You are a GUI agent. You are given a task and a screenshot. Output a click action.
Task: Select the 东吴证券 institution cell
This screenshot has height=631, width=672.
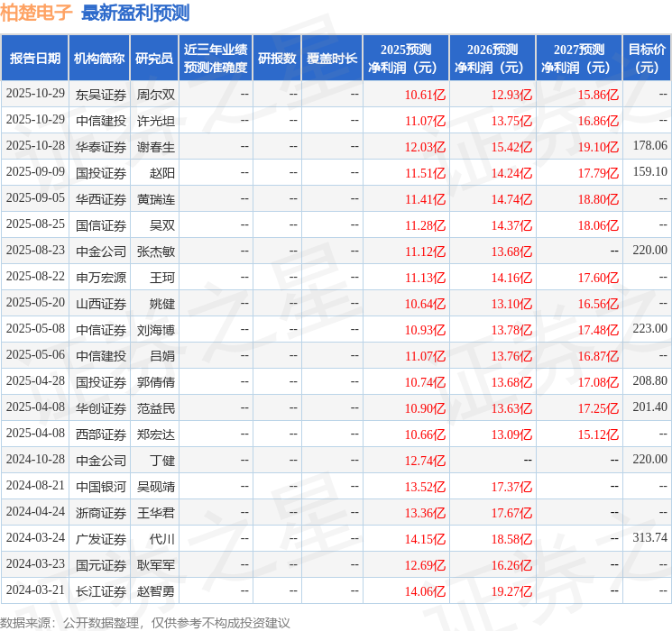point(100,95)
